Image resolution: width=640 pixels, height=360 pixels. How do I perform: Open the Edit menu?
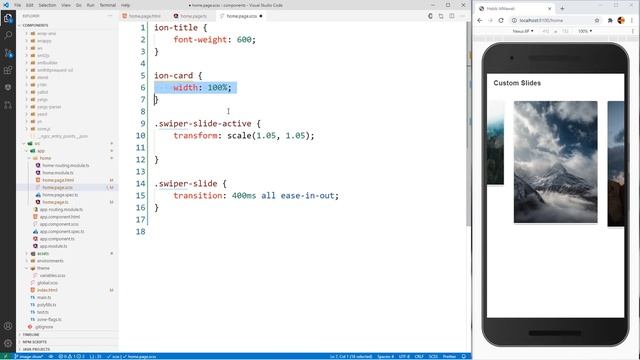click(30, 5)
